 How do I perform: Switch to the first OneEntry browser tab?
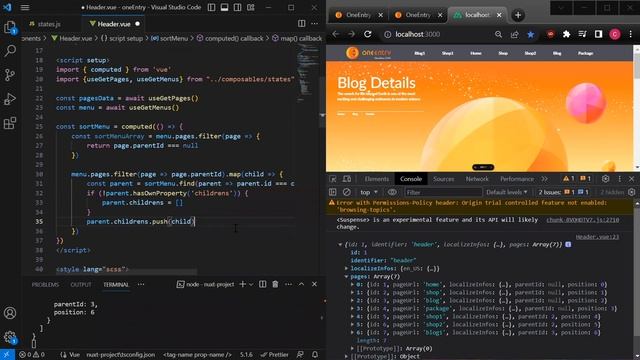pos(358,15)
